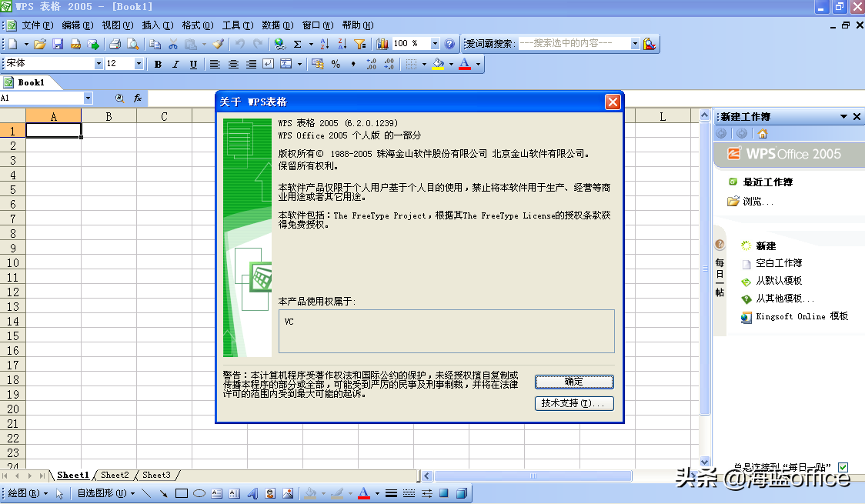Screen dimensions: 865x504
Task: Sort ascending A to Z
Action: pos(325,44)
